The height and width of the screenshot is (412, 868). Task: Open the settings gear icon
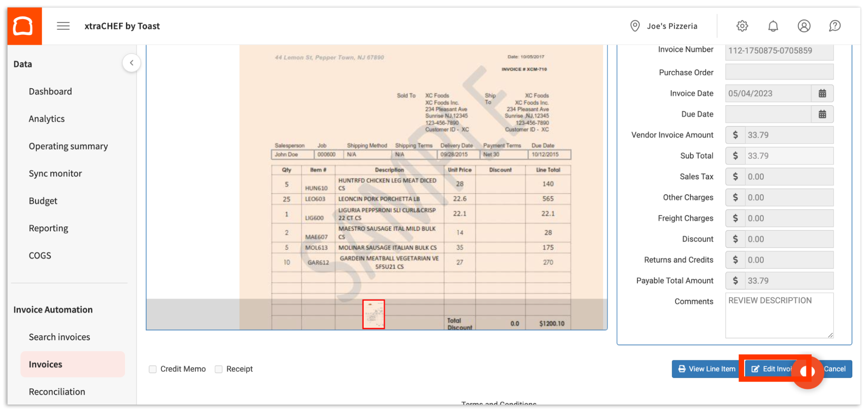click(x=742, y=26)
